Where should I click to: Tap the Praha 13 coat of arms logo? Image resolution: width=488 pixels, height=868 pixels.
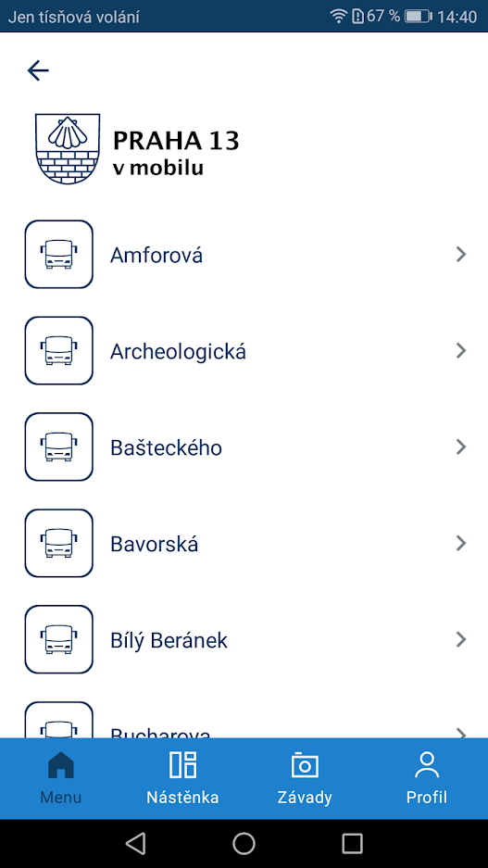pyautogui.click(x=68, y=149)
